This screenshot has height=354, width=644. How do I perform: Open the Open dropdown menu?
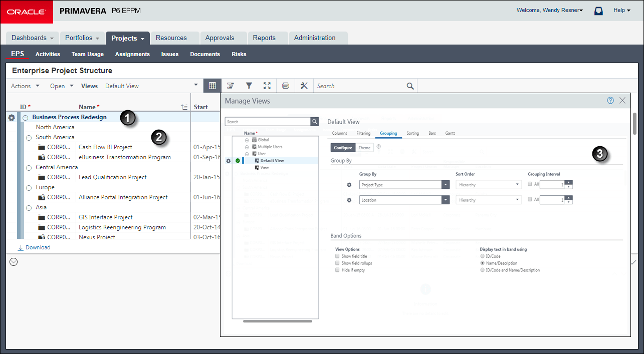tap(62, 86)
